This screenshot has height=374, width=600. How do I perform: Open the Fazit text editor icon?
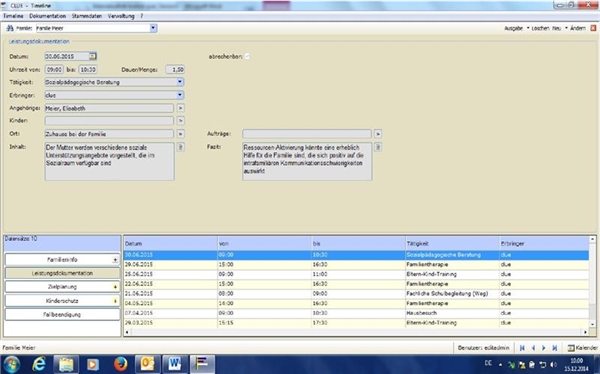378,147
